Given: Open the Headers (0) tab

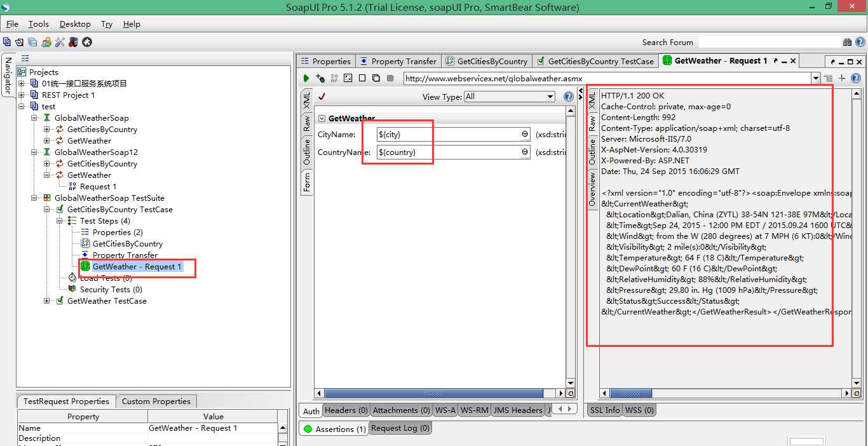Looking at the screenshot, I should tap(346, 410).
